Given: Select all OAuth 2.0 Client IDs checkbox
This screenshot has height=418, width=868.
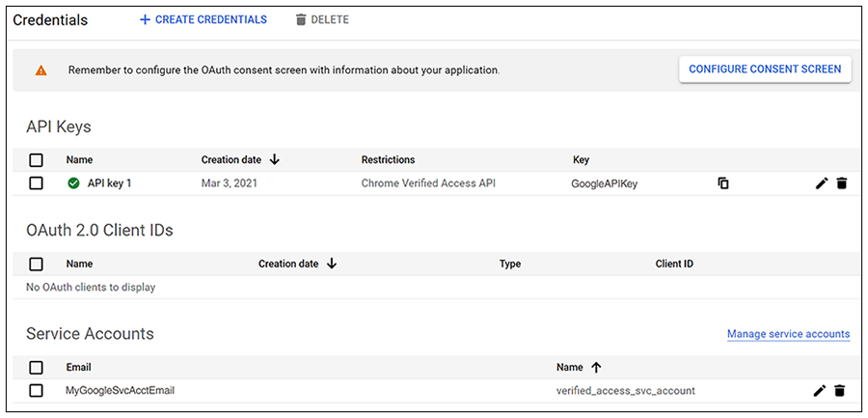Looking at the screenshot, I should coord(36,264).
